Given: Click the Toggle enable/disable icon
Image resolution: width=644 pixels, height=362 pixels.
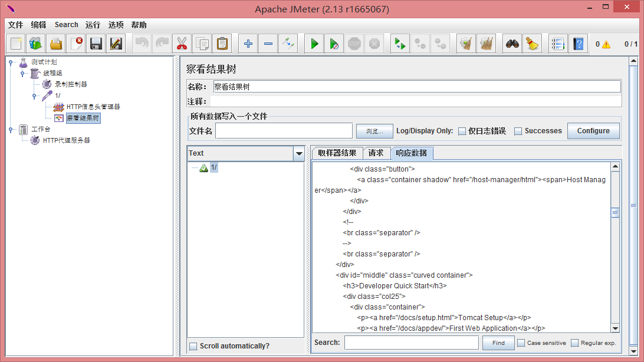Looking at the screenshot, I should click(288, 44).
